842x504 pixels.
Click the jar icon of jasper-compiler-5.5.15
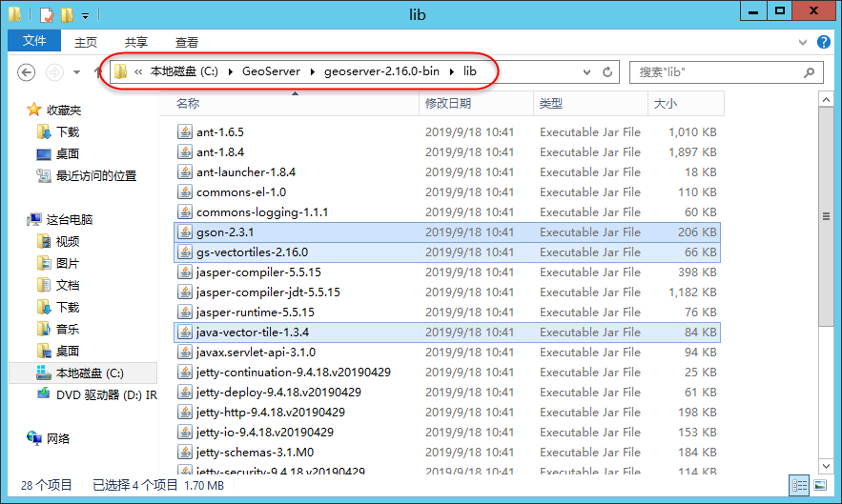coord(185,272)
